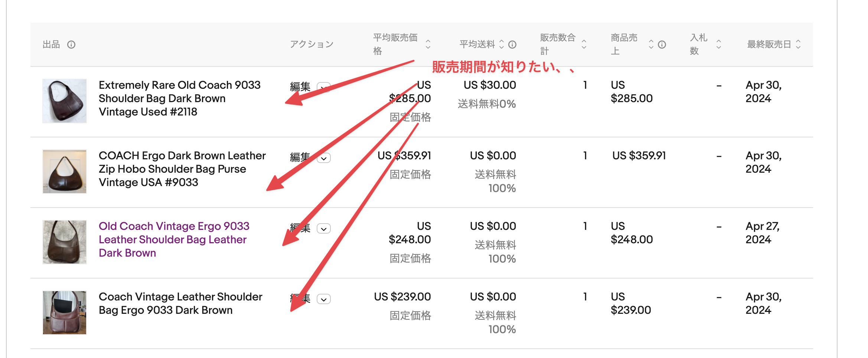This screenshot has width=868, height=358.
Task: Sort by 平均送料 using its arrows
Action: point(502,44)
